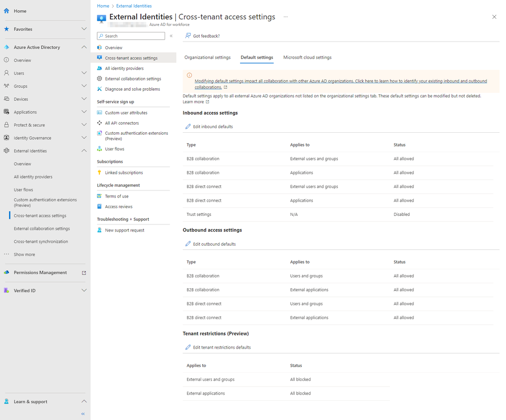The width and height of the screenshot is (506, 420).
Task: Click the Linked subscriptions key icon
Action: [100, 173]
